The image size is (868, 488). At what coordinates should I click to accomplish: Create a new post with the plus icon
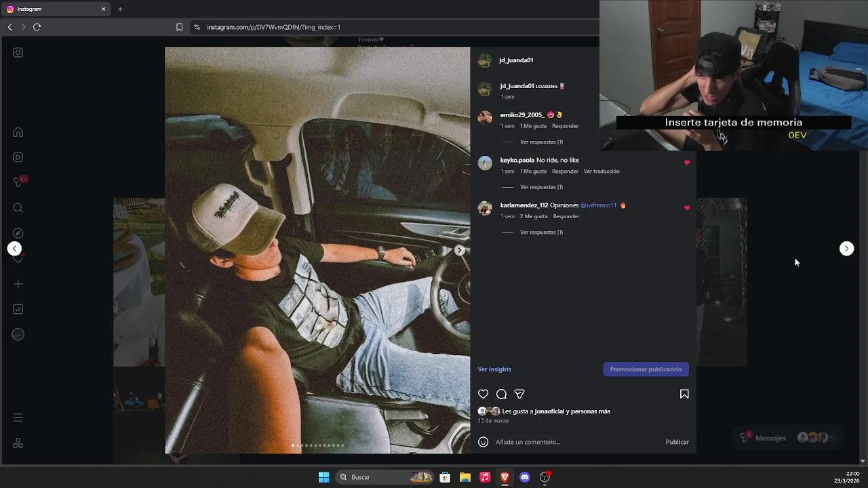[x=18, y=284]
